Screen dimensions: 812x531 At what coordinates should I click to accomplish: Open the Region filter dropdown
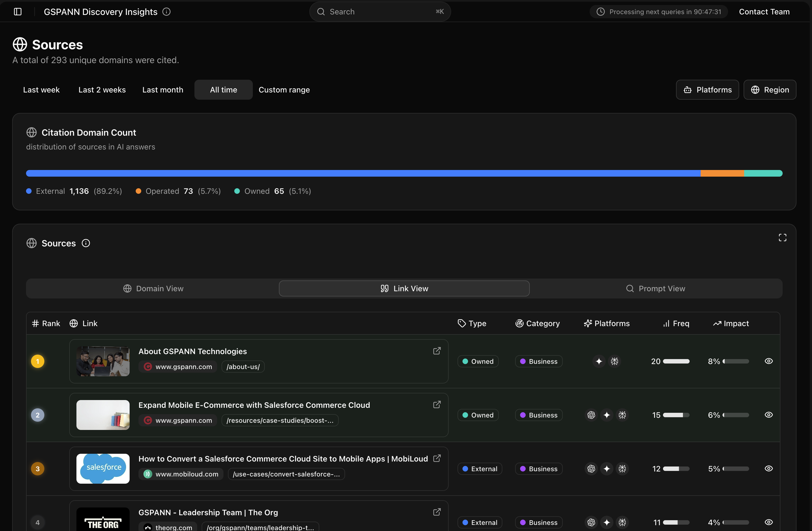coord(770,90)
